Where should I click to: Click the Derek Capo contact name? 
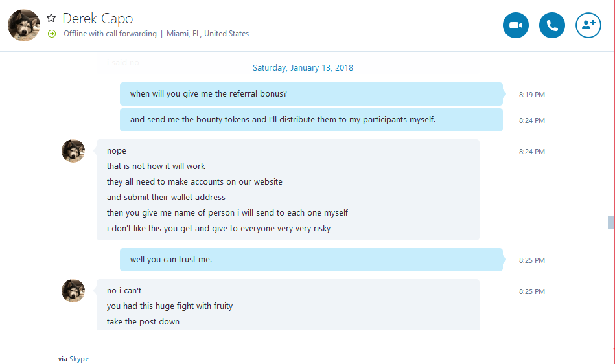[x=98, y=18]
